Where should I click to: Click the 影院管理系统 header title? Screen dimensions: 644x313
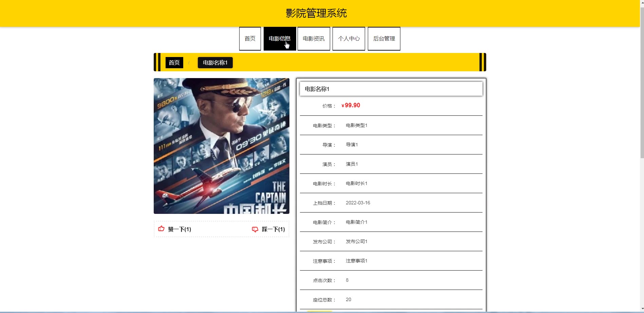point(316,13)
